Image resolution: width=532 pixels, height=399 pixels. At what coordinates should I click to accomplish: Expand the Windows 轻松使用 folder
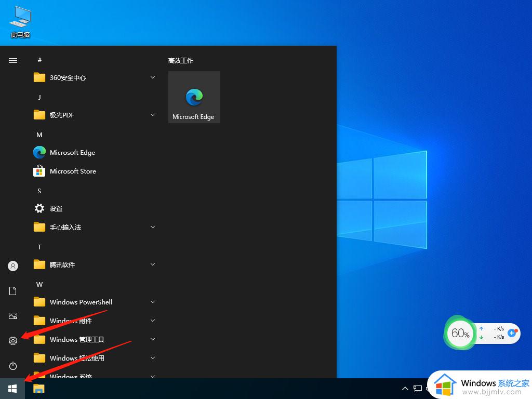click(94, 357)
